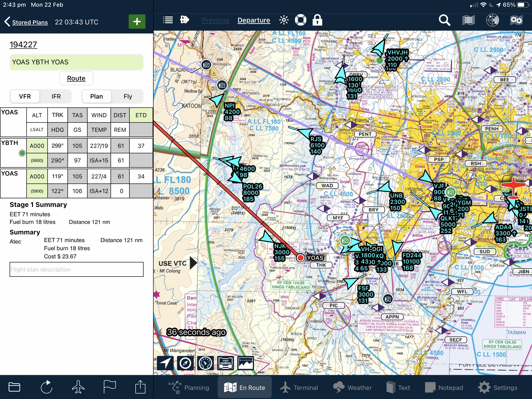The image size is (532, 399).
Task: Select VFR flight rules
Action: click(x=25, y=96)
